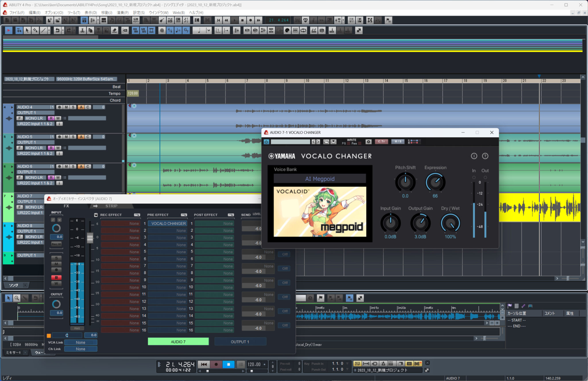This screenshot has height=381, width=588.
Task: Click the guitar icon in top toolbar
Action: 162,20
